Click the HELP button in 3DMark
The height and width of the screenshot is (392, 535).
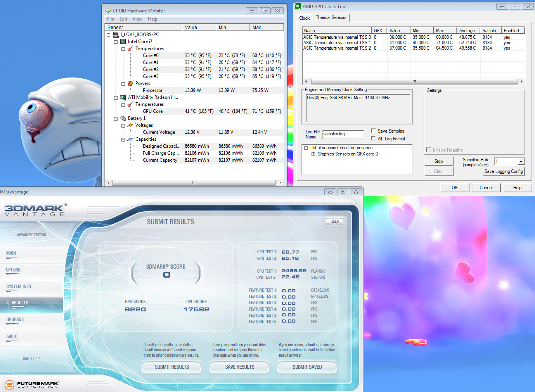(x=334, y=222)
